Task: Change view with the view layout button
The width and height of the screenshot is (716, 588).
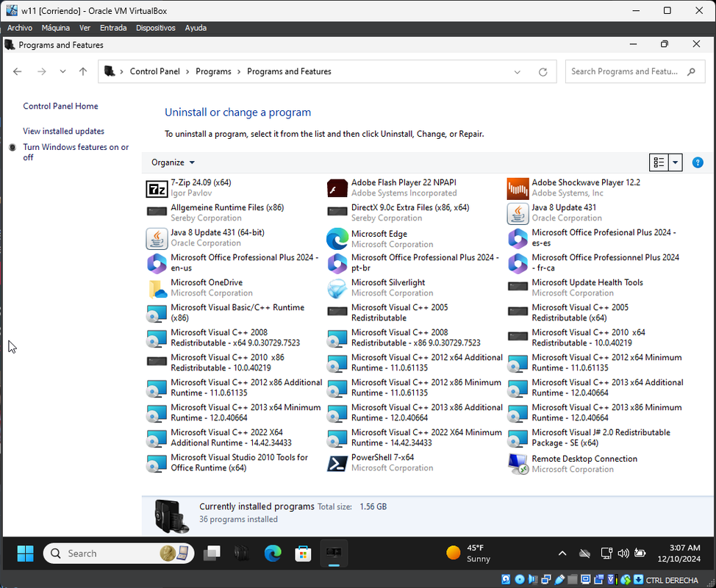Action: (659, 162)
